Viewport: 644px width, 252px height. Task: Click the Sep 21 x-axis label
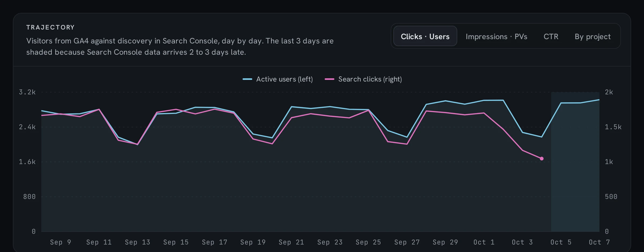click(291, 242)
